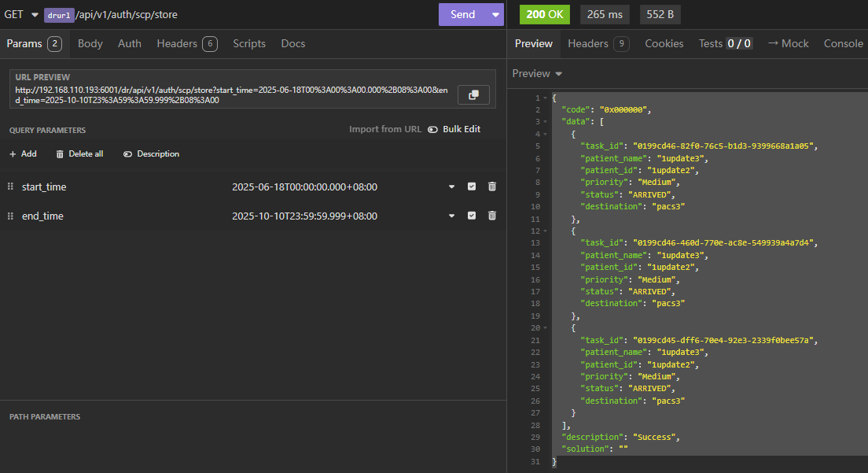
Task: Grab the drag handle for start_time
Action: (10, 187)
